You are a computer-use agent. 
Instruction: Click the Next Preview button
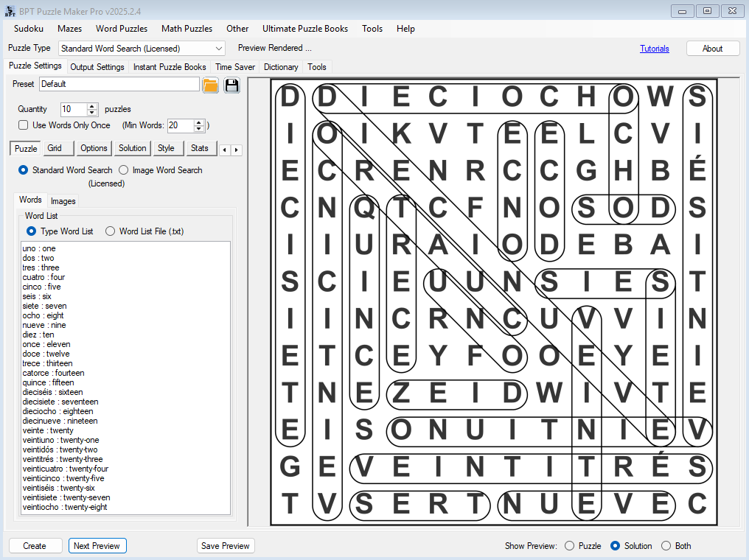pos(97,546)
